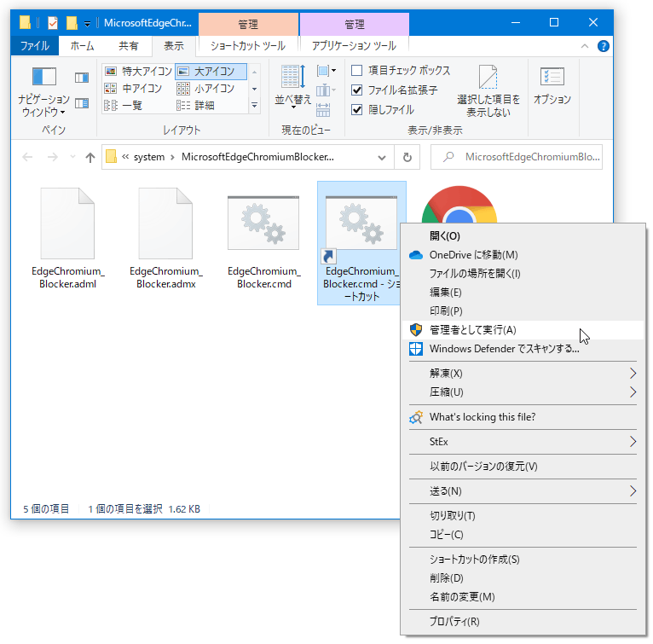Select EdgeChromium_Blocker.admx file
This screenshot has height=644, width=653.
pyautogui.click(x=165, y=238)
